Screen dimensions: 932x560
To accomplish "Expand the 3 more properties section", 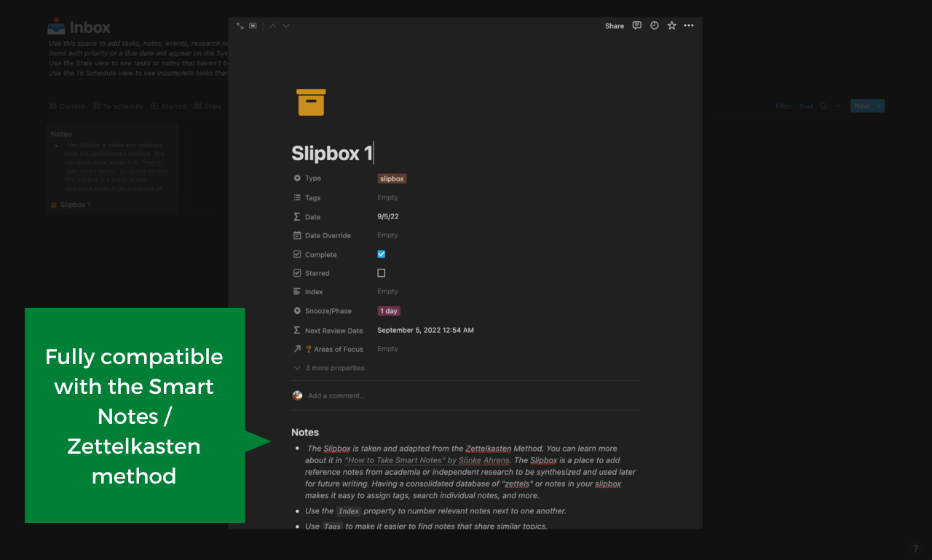I will (x=331, y=368).
